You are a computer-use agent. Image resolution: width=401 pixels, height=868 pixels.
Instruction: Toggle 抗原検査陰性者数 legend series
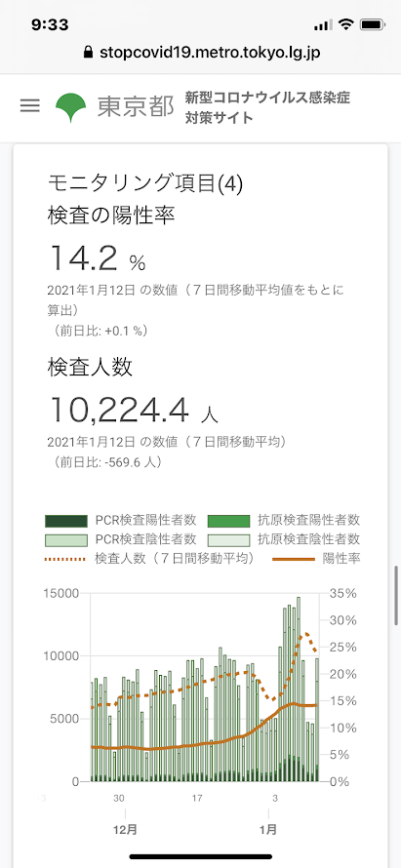[284, 538]
